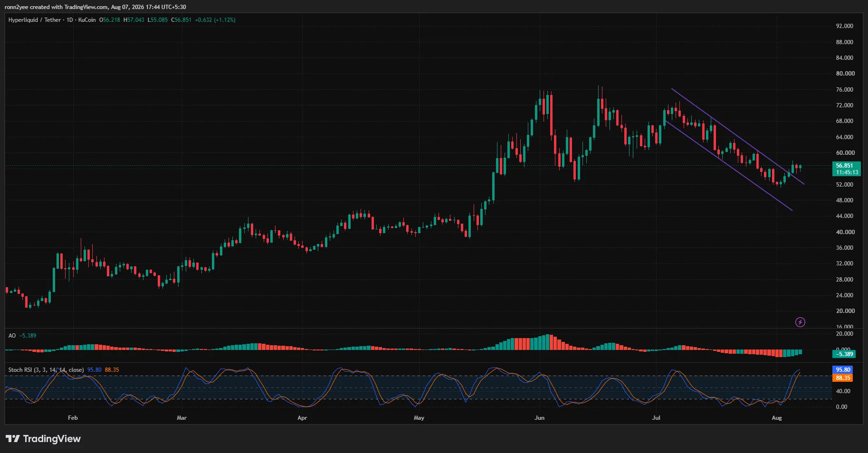This screenshot has width=868, height=453.
Task: Click the 88.000 price axis label
Action: pyautogui.click(x=845, y=42)
